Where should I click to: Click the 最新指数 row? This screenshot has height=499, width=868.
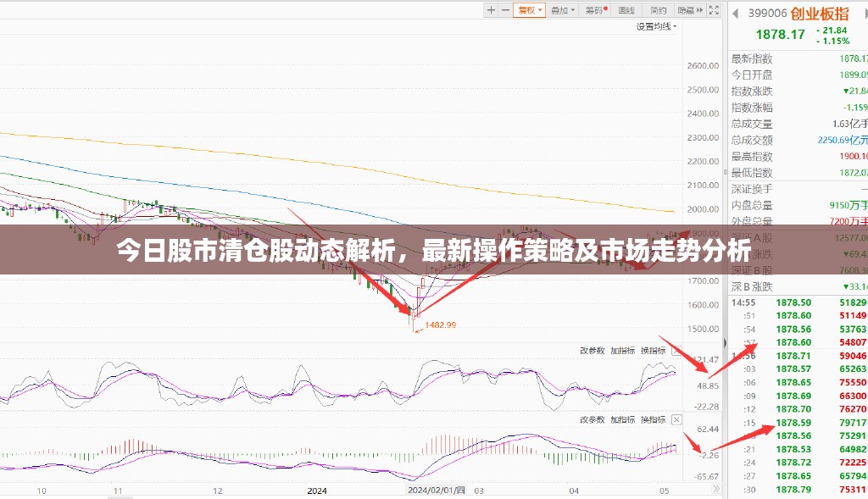798,58
